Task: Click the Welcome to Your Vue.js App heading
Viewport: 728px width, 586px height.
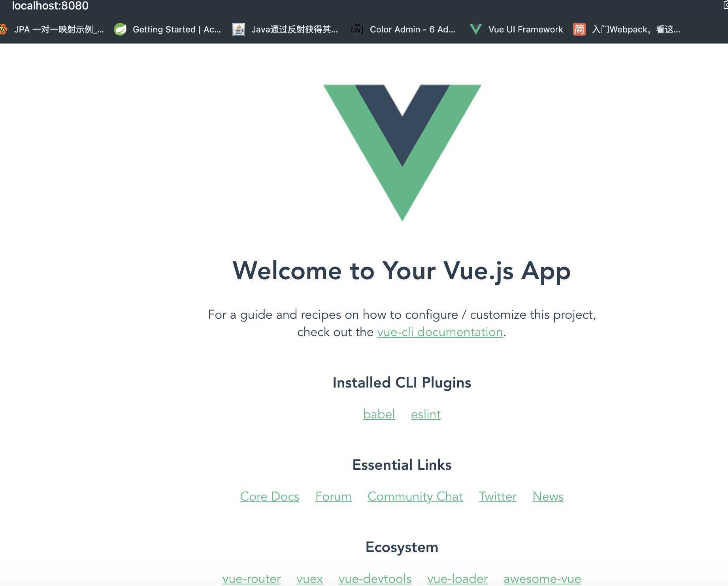Action: pos(402,271)
